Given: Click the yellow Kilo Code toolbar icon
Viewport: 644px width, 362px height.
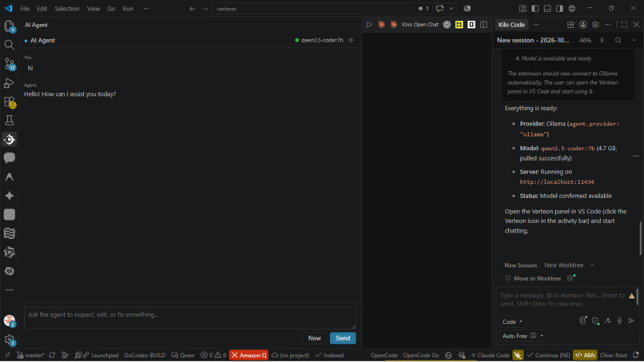Looking at the screenshot, I should tap(459, 25).
